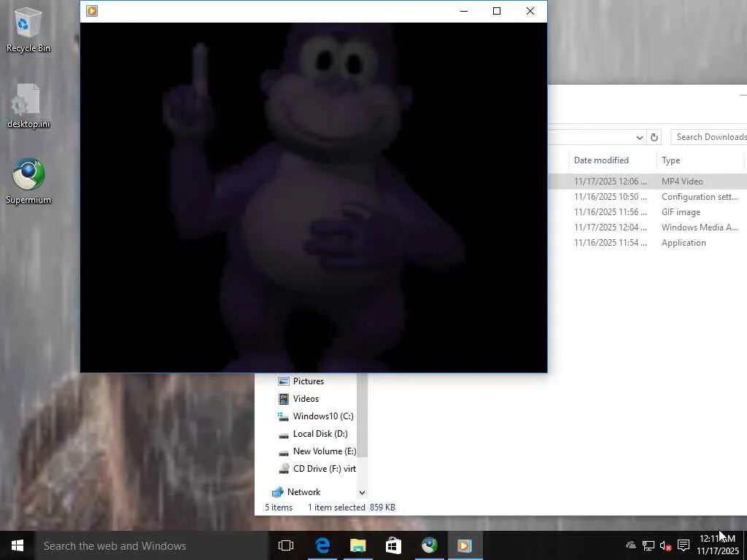Click the New Volume (E:) drive icon
This screenshot has height=560, width=747.
[x=284, y=452]
